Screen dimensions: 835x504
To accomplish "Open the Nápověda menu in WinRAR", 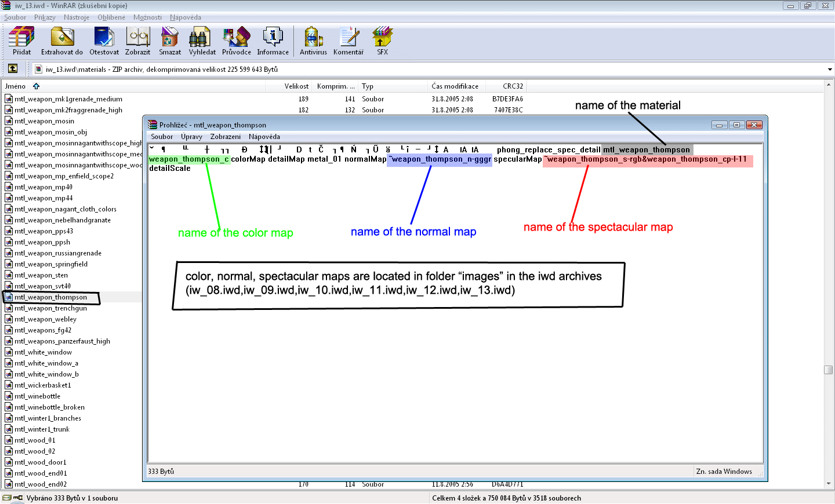I will click(x=186, y=17).
